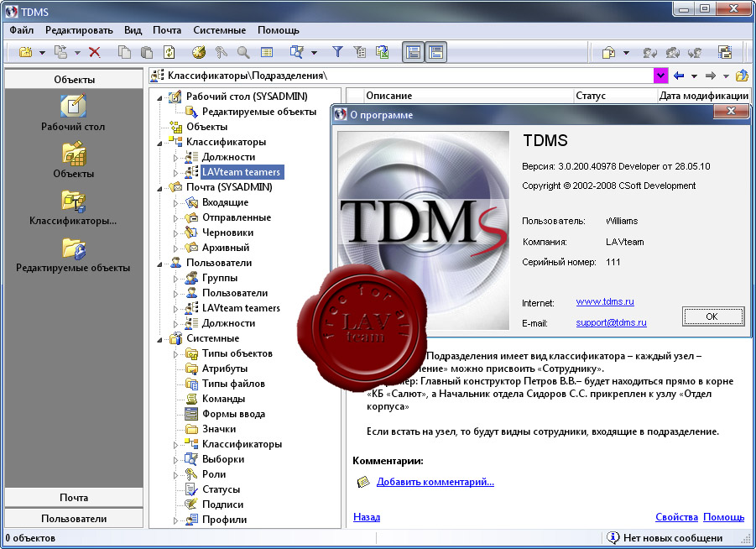Open the www.tdms.ru link
Screen dimensions: 756x549
pyautogui.click(x=605, y=301)
